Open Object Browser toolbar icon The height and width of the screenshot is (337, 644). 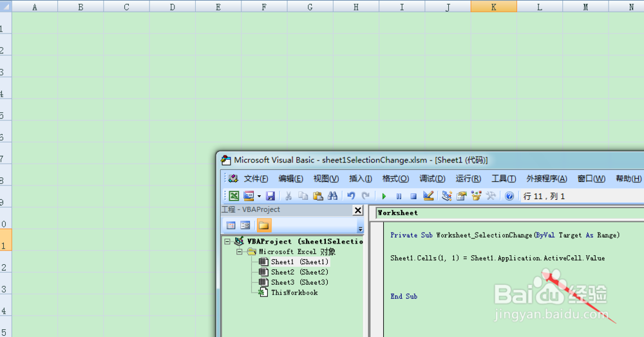pyautogui.click(x=477, y=196)
